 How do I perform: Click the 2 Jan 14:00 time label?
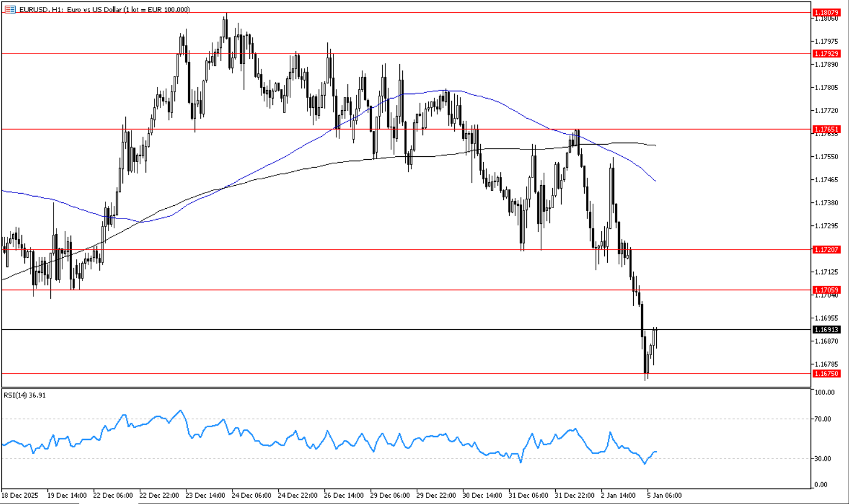[620, 495]
